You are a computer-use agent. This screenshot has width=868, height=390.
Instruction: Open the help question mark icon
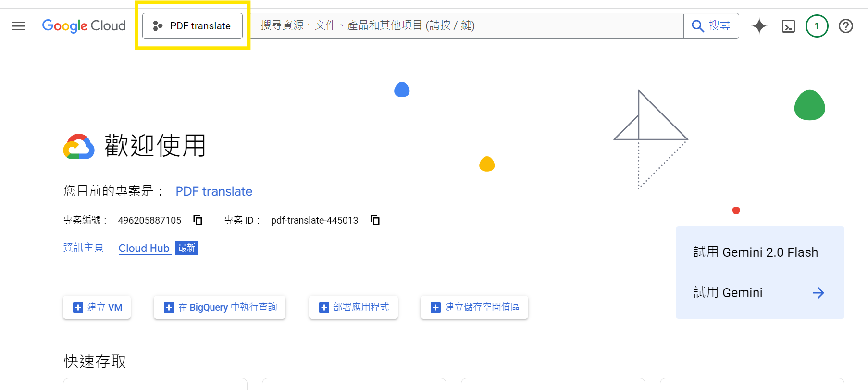pos(845,26)
